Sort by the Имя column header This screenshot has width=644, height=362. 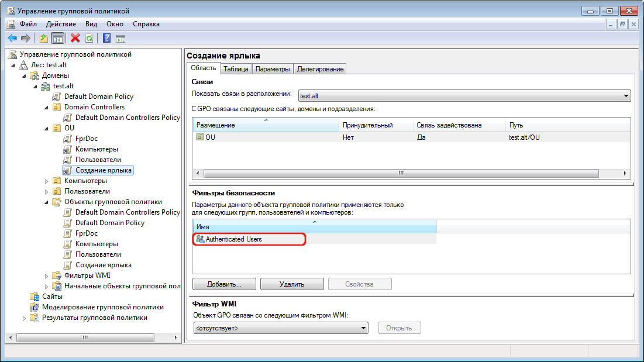(x=314, y=227)
